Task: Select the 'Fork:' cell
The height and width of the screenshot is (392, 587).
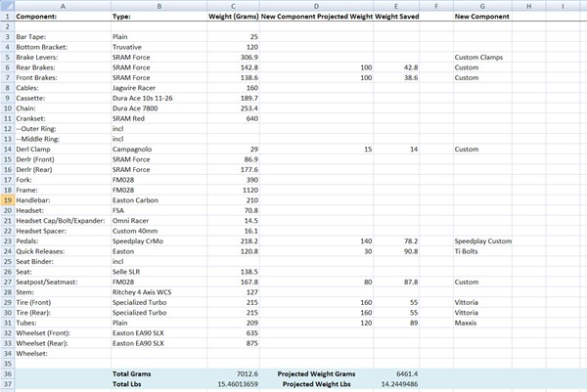Action: point(63,180)
